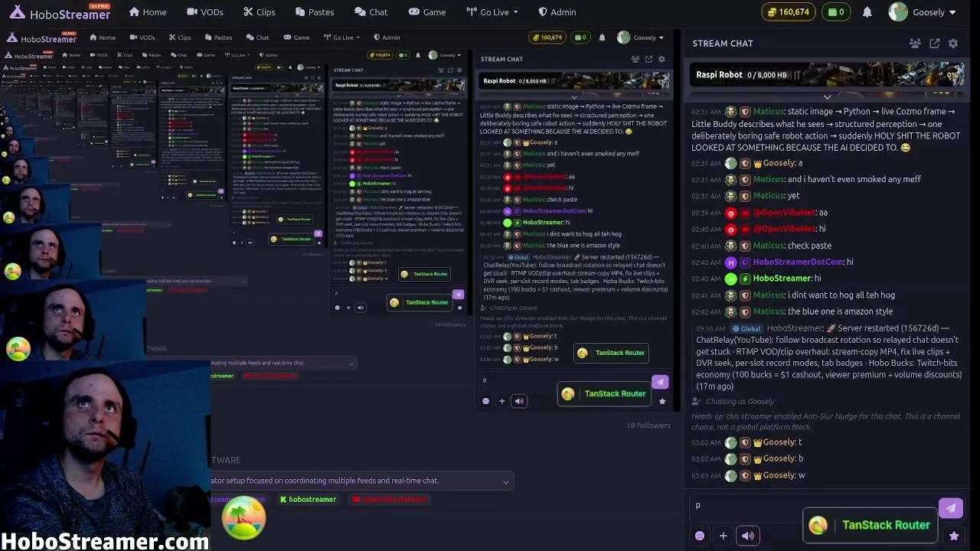Viewport: 980px width, 551px height.
Task: Expand the chevron below the Raspi Robot goal
Action: [827, 97]
